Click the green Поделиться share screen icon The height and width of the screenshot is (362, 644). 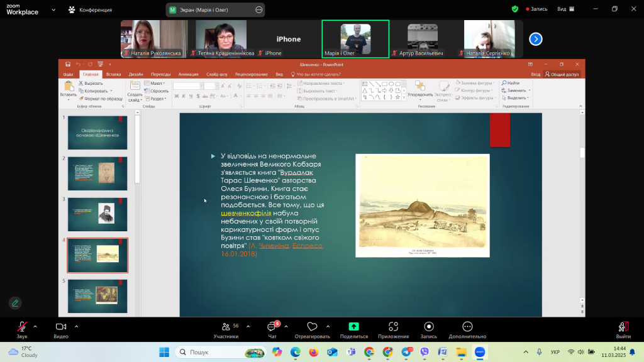point(353,327)
